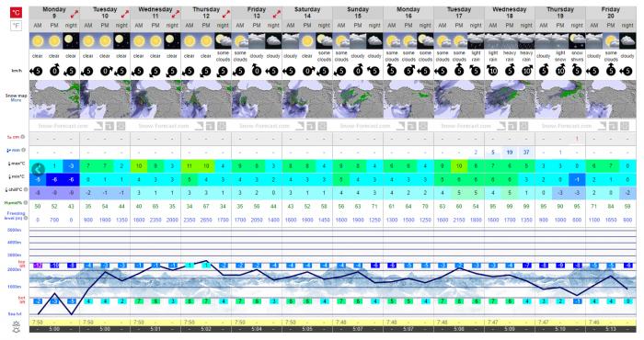Click the round back arrow on the max°C row
The image size is (644, 340).
coord(38,169)
